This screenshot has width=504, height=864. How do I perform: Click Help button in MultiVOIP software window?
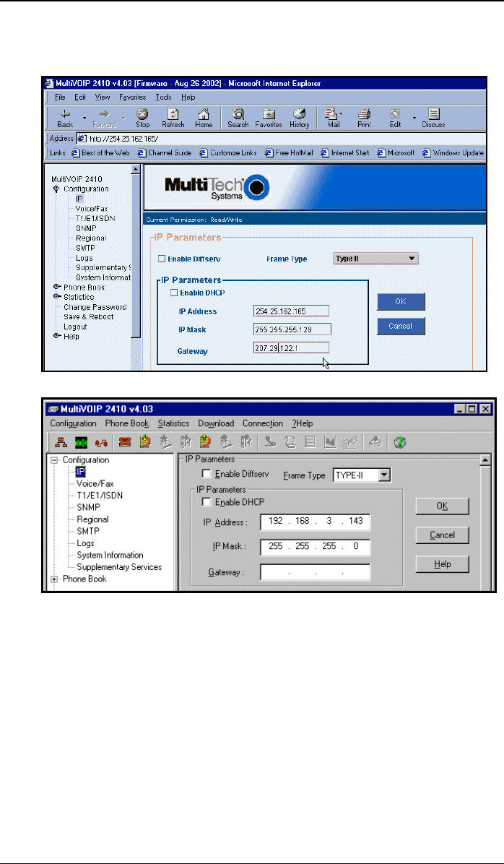[x=443, y=564]
